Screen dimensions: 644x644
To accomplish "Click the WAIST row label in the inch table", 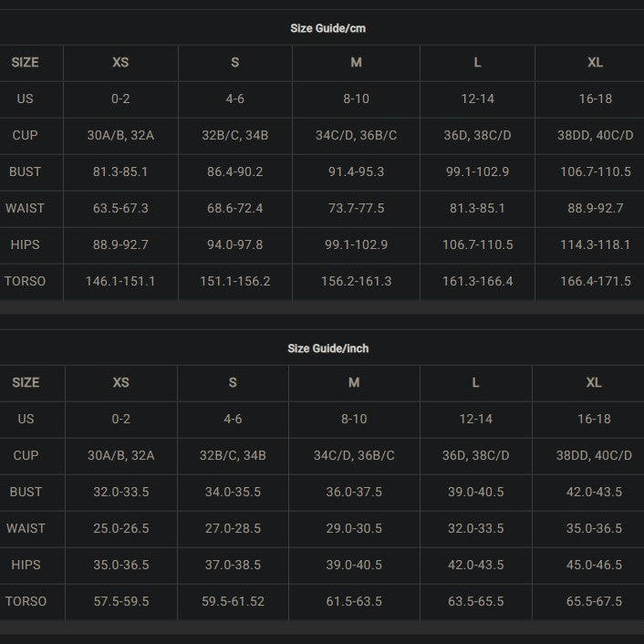I will click(26, 528).
